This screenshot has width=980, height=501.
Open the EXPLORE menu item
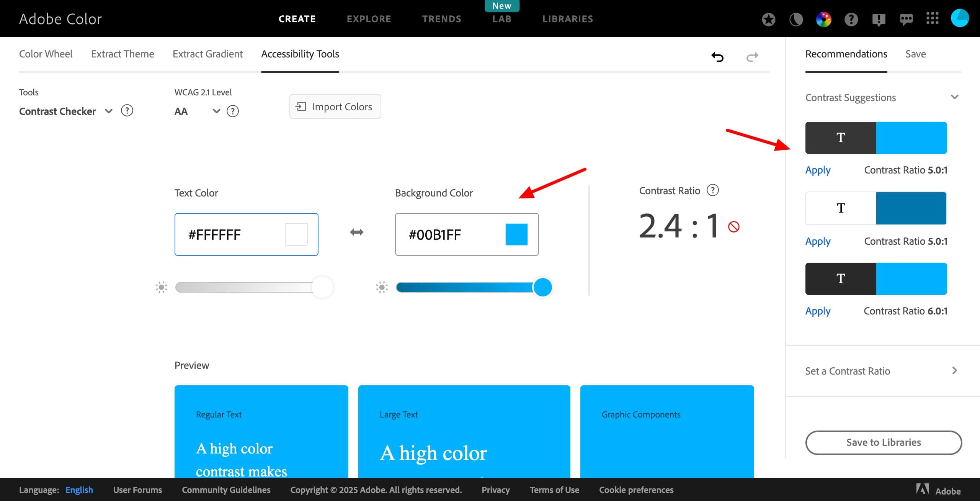[x=369, y=19]
